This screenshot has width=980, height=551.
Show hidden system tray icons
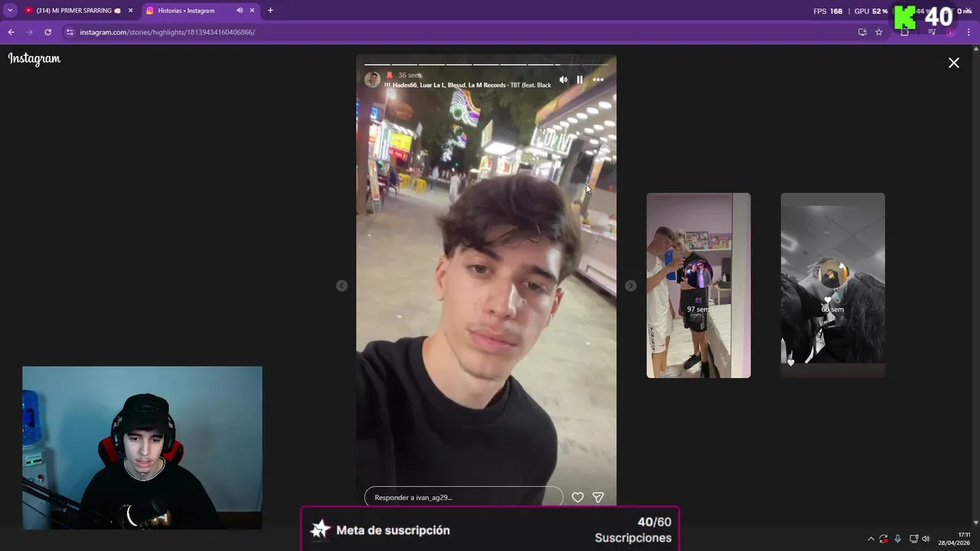(871, 539)
